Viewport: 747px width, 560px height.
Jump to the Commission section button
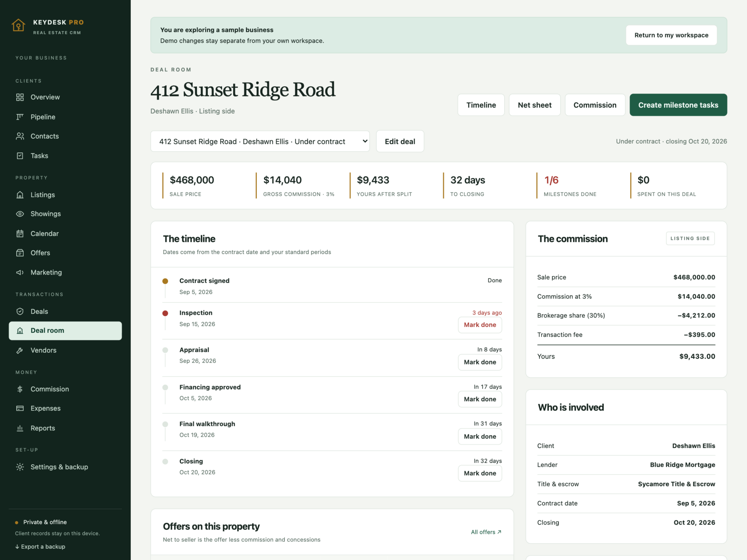coord(595,105)
